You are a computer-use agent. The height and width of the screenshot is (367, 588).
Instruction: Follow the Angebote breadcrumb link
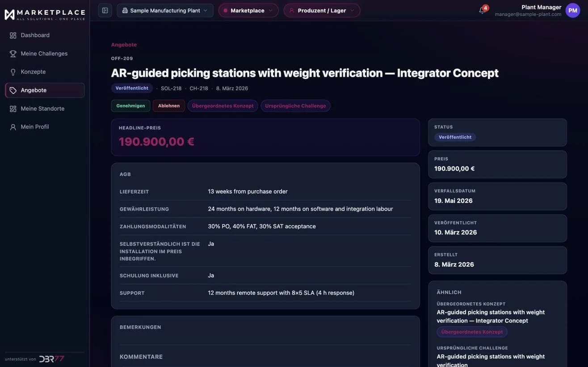124,45
